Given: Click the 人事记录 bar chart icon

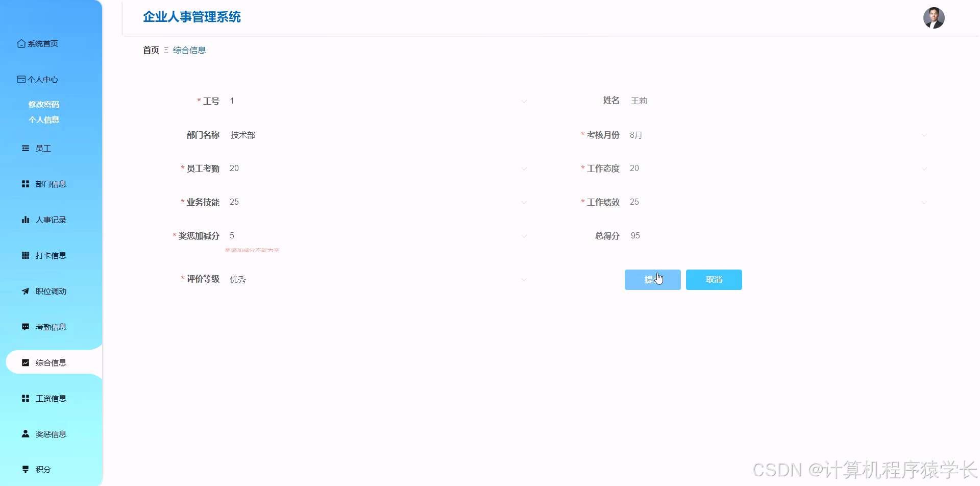Looking at the screenshot, I should (x=26, y=220).
